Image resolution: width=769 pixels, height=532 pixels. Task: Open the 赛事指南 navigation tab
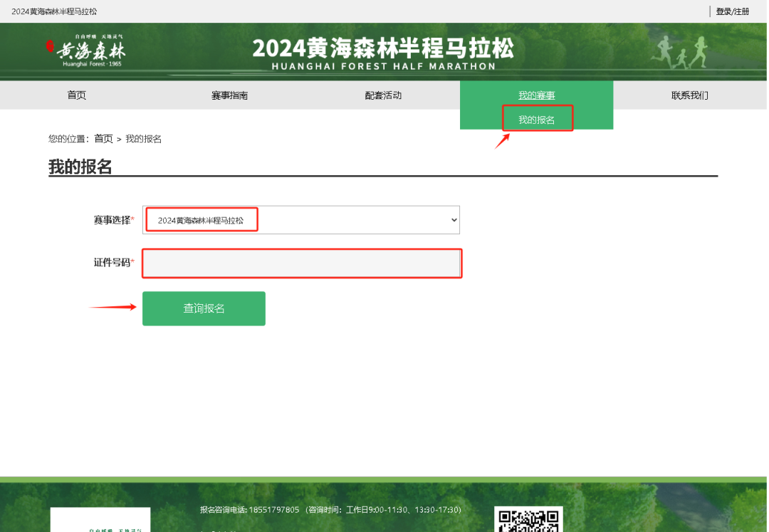click(229, 95)
